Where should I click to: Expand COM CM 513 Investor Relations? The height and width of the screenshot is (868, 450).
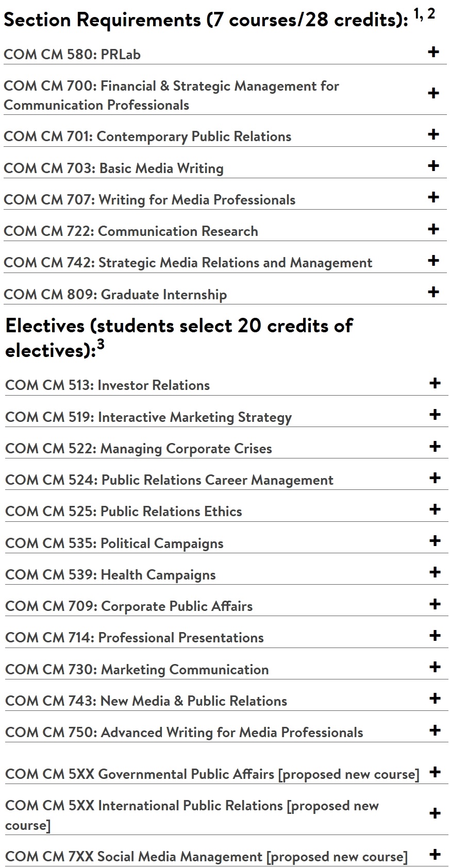point(435,383)
